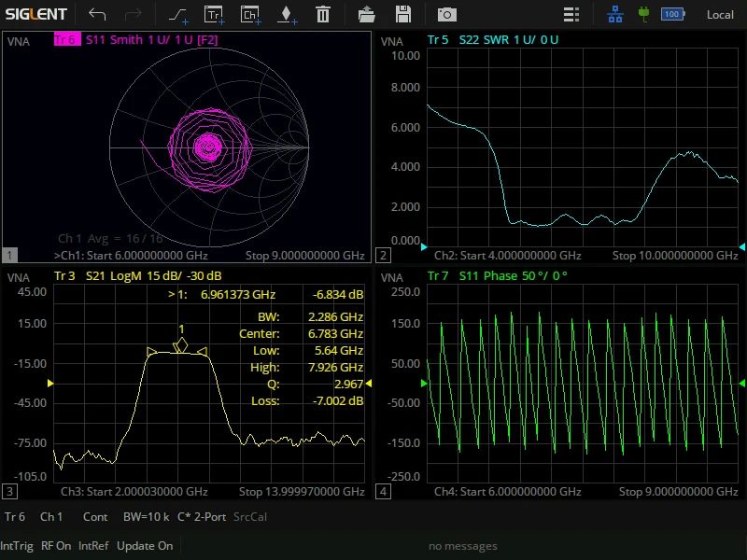Click the undo arrow icon
Screen dimensions: 747x560
click(x=97, y=14)
